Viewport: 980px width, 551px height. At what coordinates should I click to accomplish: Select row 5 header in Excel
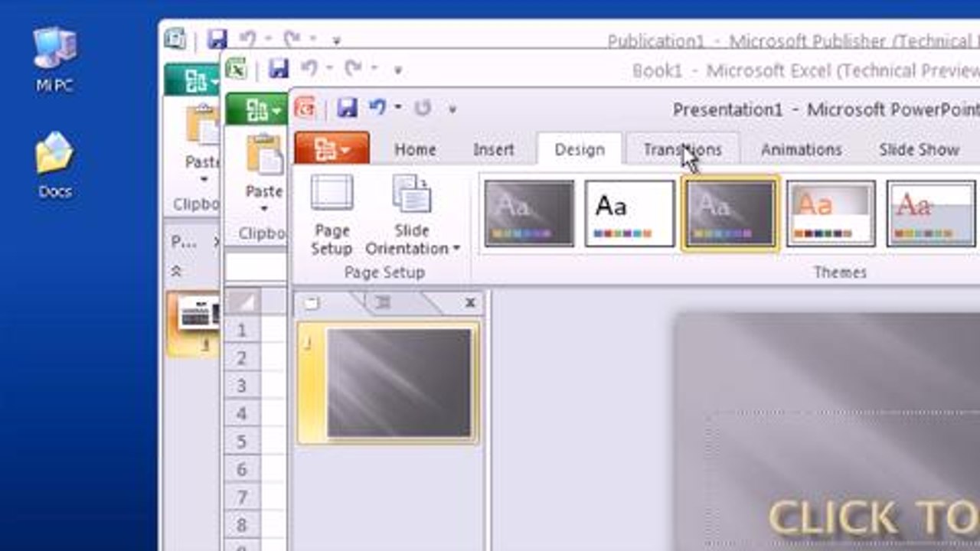coord(242,442)
